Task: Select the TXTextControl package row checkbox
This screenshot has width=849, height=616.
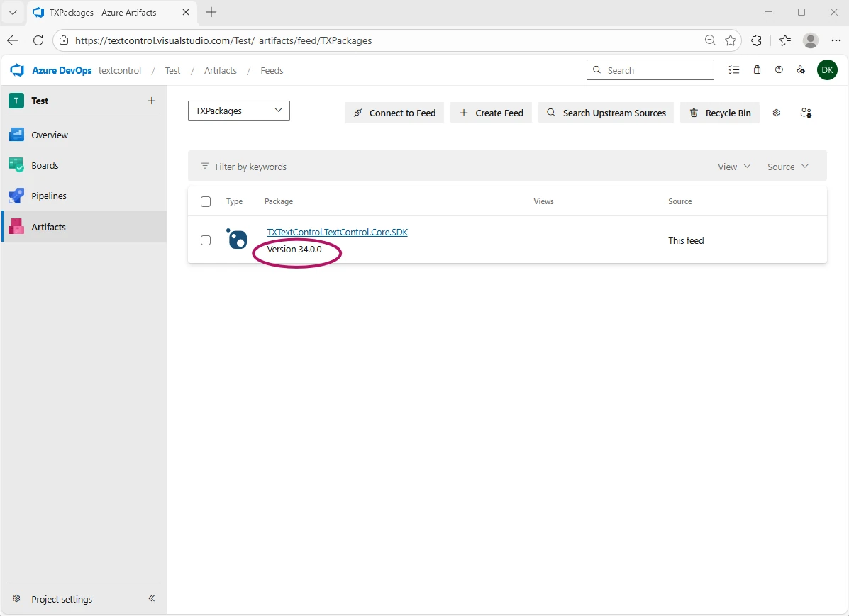Action: (x=206, y=240)
